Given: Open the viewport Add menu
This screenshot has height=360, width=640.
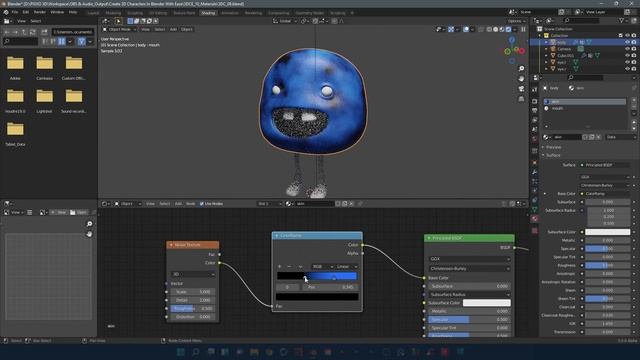Looking at the screenshot, I should click(173, 29).
